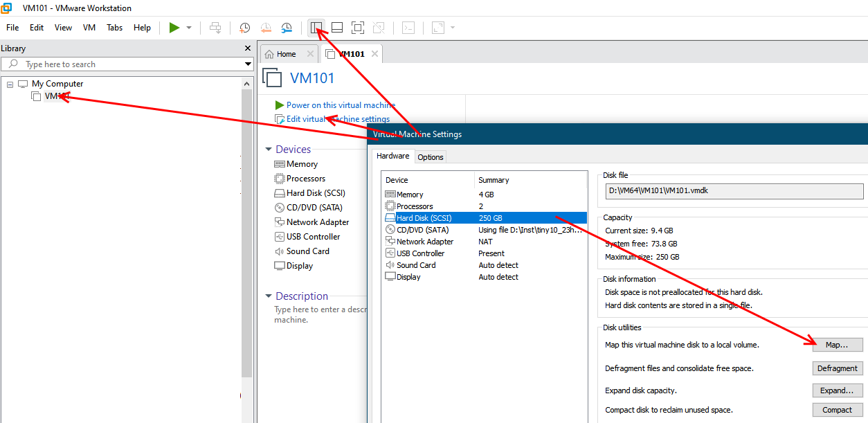The height and width of the screenshot is (423, 868).
Task: Switch to the Hardware tab in settings
Action: coord(392,156)
